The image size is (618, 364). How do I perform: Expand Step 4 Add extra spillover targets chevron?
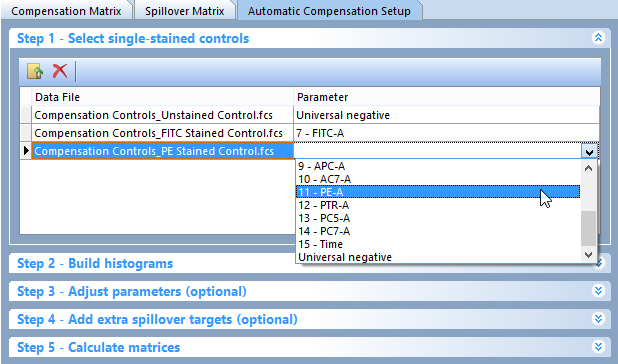tap(598, 319)
